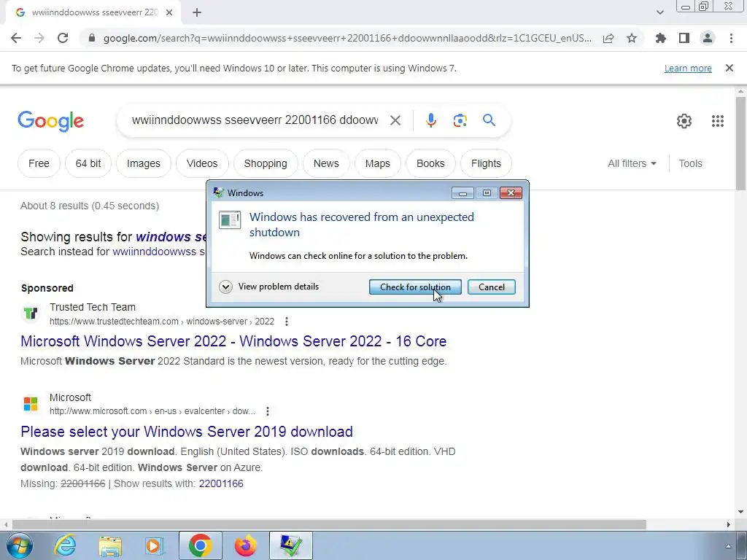This screenshot has height=560, width=747.
Task: Open Windows Media Player from the taskbar
Action: [x=155, y=545]
